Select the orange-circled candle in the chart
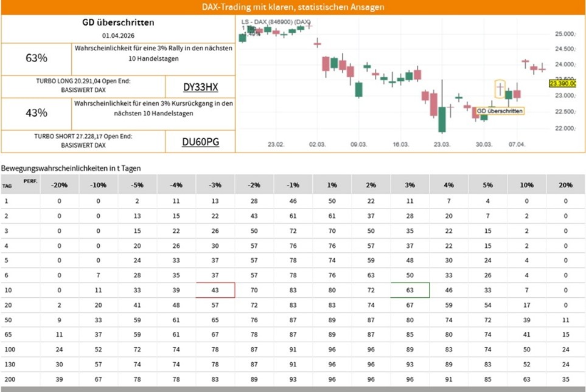The height and width of the screenshot is (392, 586). tap(500, 89)
